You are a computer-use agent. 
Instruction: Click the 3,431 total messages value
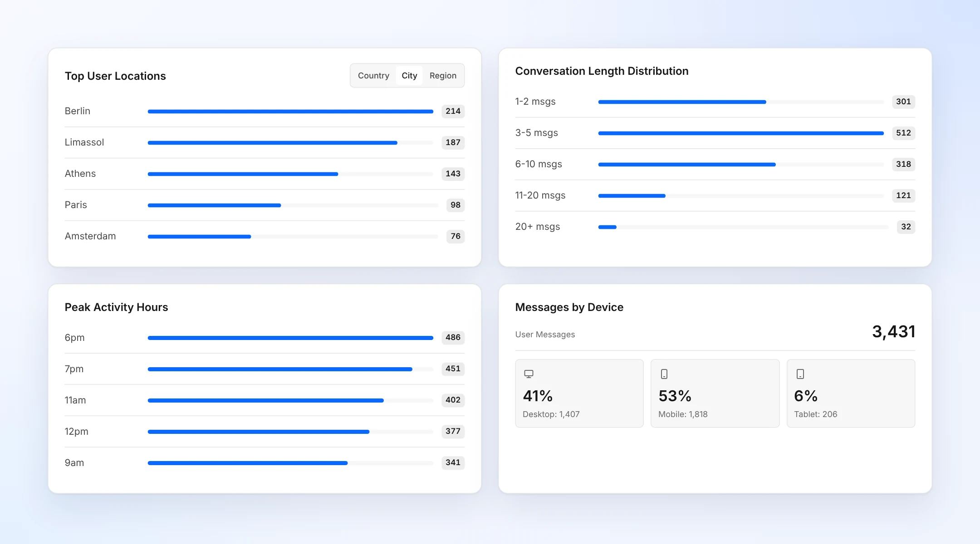(893, 332)
